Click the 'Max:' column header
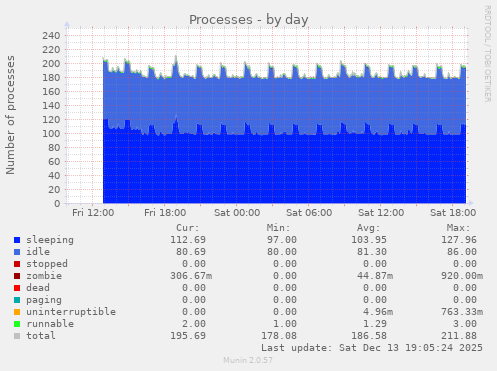 point(458,228)
